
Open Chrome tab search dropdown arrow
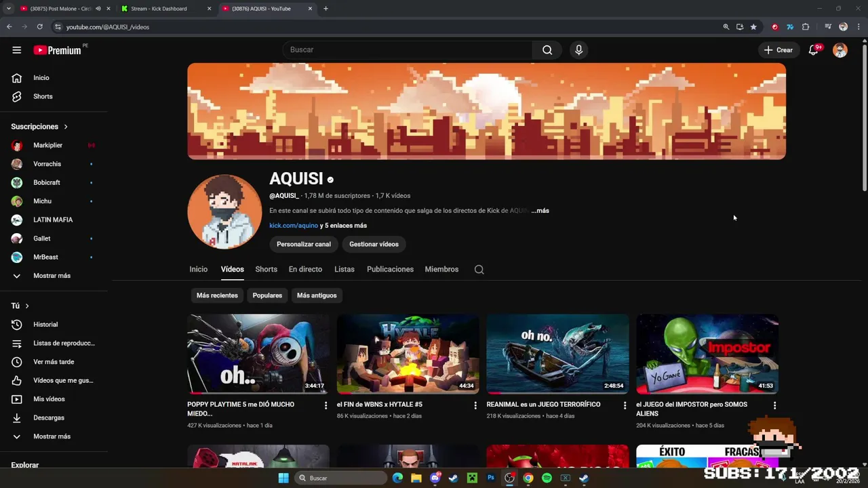(x=8, y=9)
